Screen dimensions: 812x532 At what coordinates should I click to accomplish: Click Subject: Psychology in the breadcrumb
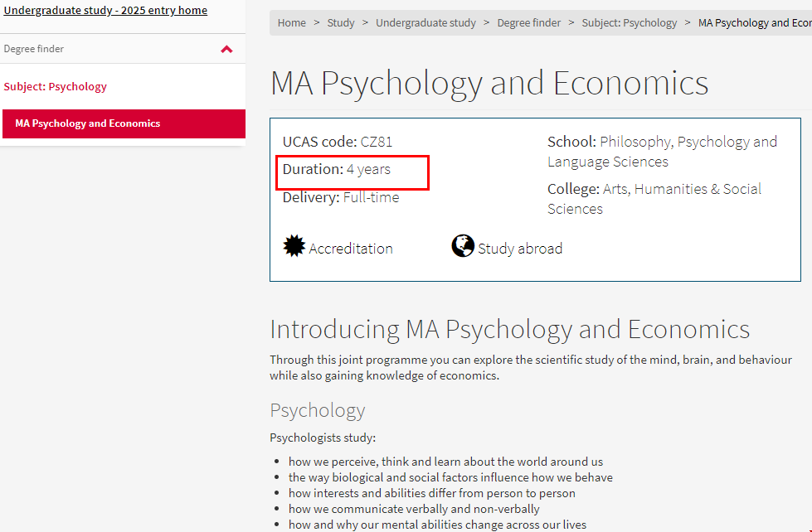pyautogui.click(x=630, y=22)
